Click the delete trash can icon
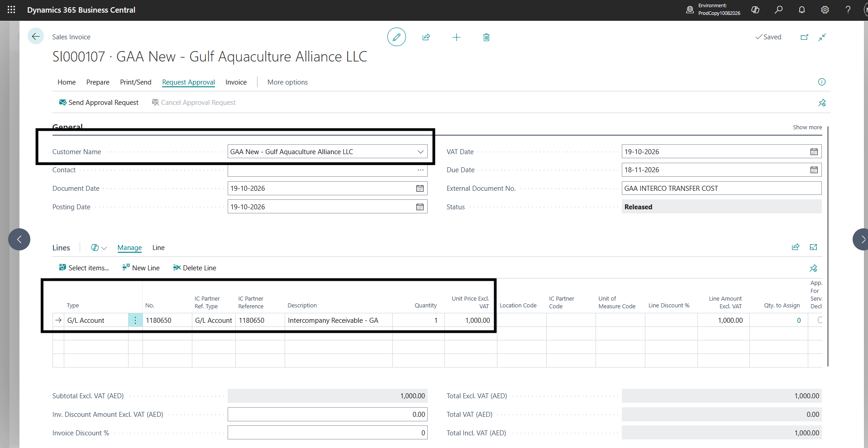The image size is (868, 448). point(486,37)
